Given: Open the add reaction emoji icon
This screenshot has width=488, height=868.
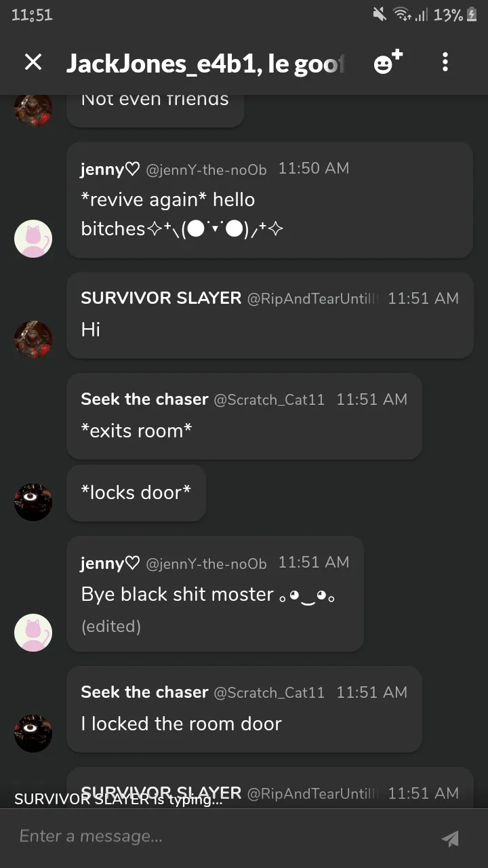Looking at the screenshot, I should coord(388,62).
